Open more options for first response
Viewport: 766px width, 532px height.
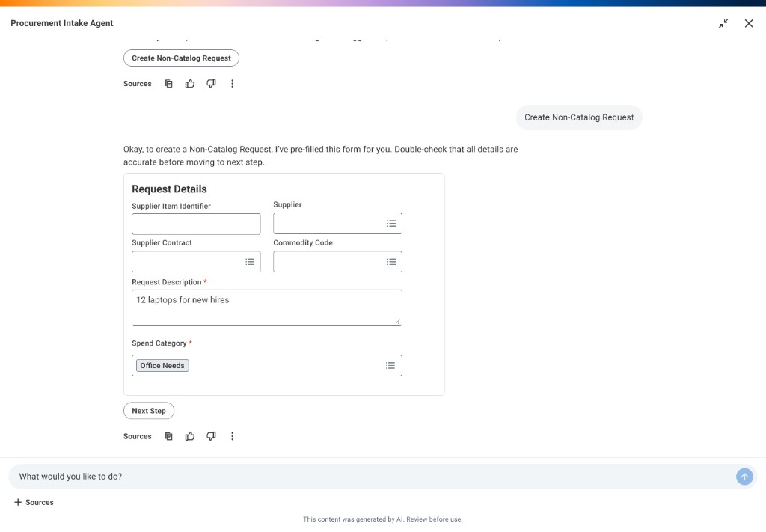232,84
